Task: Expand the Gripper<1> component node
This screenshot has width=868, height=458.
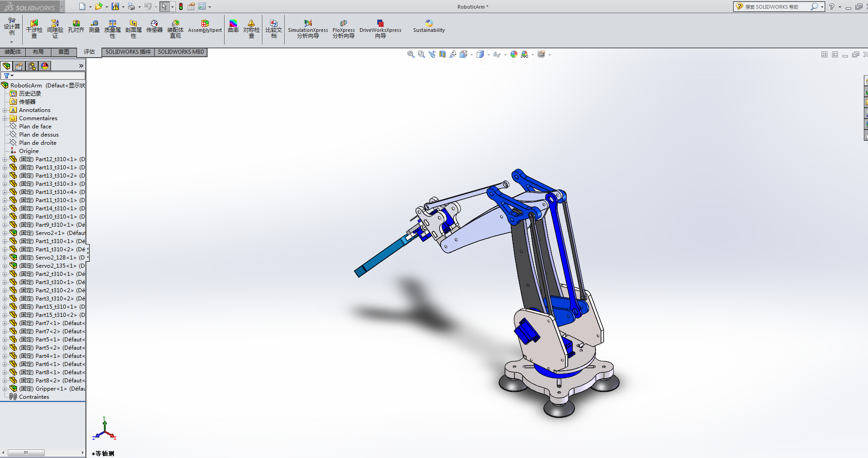Action: point(5,389)
